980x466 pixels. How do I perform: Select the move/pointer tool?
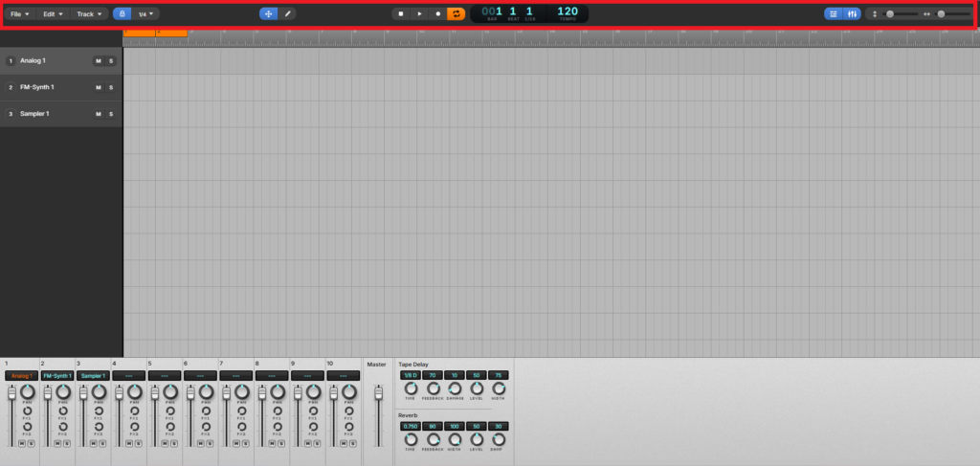268,14
